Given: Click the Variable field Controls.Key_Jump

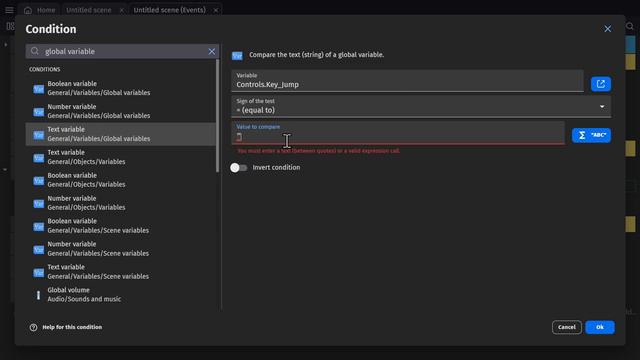Looking at the screenshot, I should click(x=407, y=81).
